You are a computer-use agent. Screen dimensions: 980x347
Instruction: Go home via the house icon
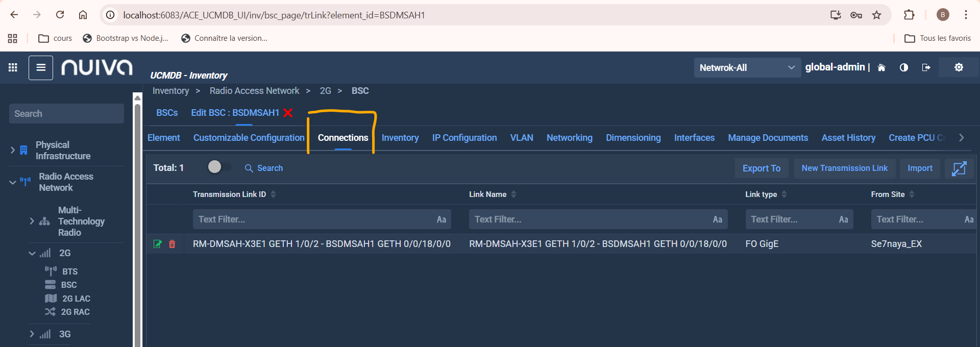tap(881, 67)
